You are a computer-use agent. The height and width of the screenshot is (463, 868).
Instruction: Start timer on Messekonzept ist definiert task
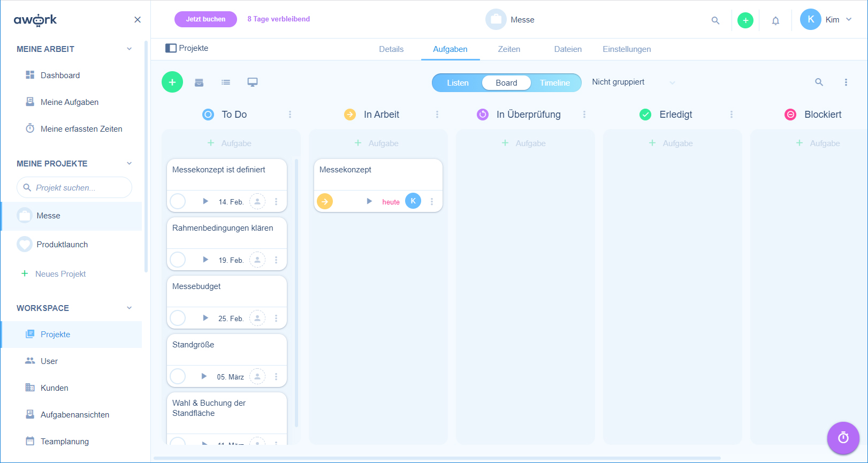(205, 201)
